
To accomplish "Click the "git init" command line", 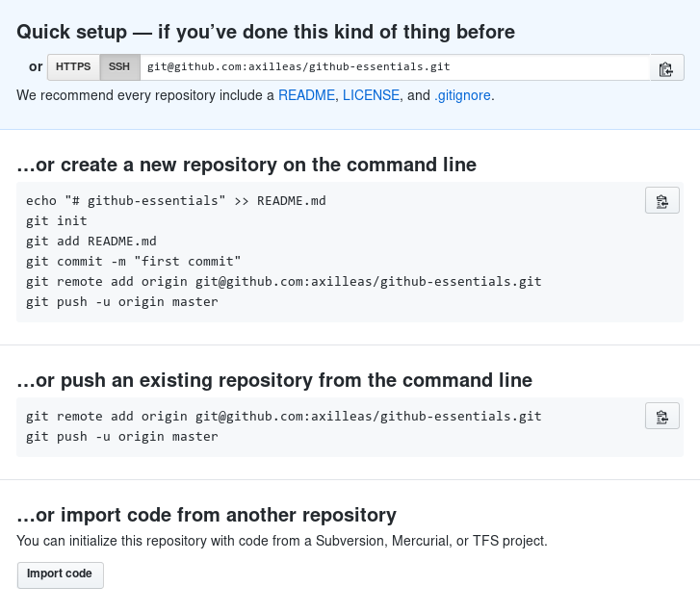I will (57, 221).
